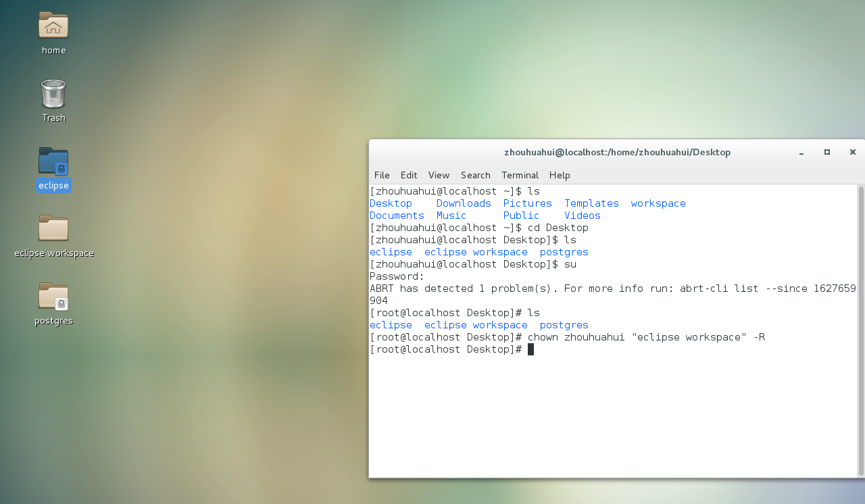The height and width of the screenshot is (504, 865).
Task: Open the home folder desktop icon
Action: click(53, 26)
